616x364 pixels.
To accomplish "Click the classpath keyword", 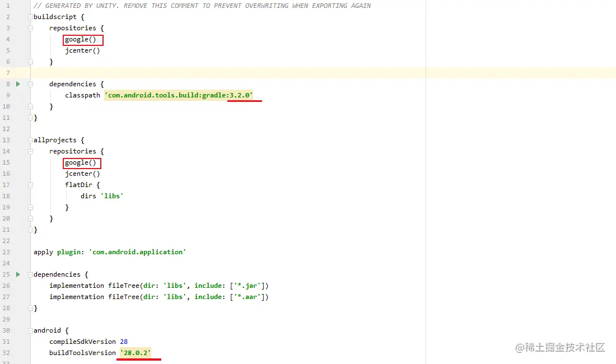I will point(82,95).
